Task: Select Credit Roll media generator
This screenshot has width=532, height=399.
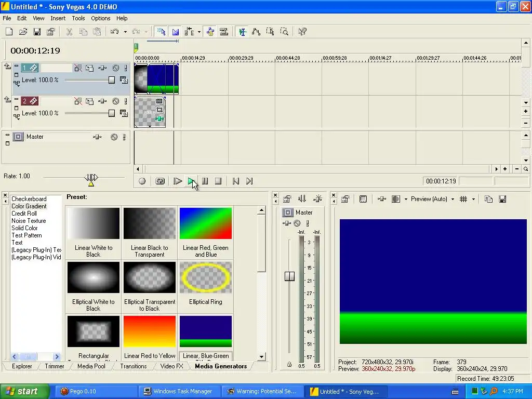Action: 24,214
